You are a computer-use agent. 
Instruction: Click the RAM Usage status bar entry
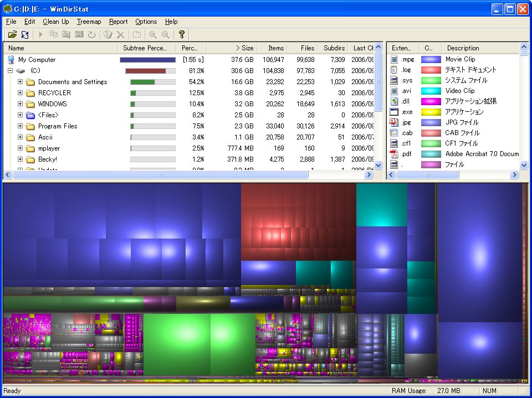click(x=427, y=391)
